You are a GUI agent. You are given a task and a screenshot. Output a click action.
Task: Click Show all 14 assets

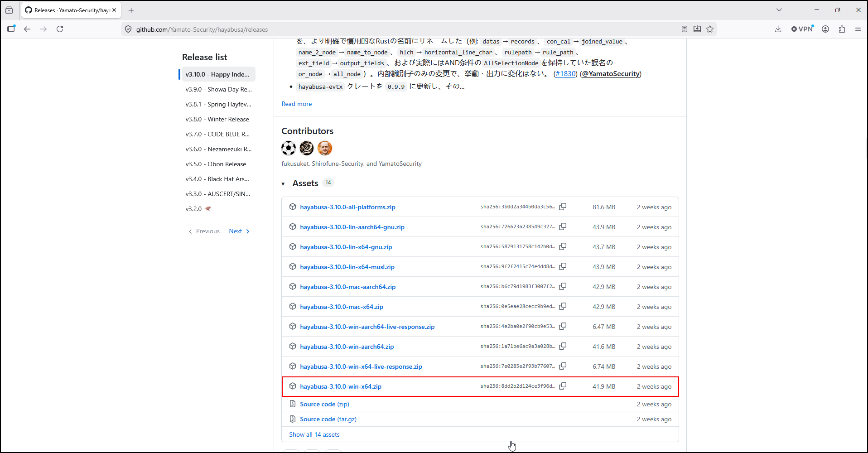point(314,434)
